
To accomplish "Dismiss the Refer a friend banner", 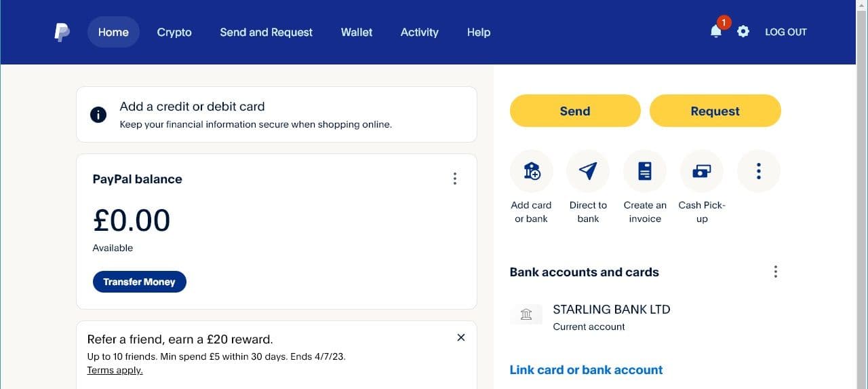I will point(461,337).
